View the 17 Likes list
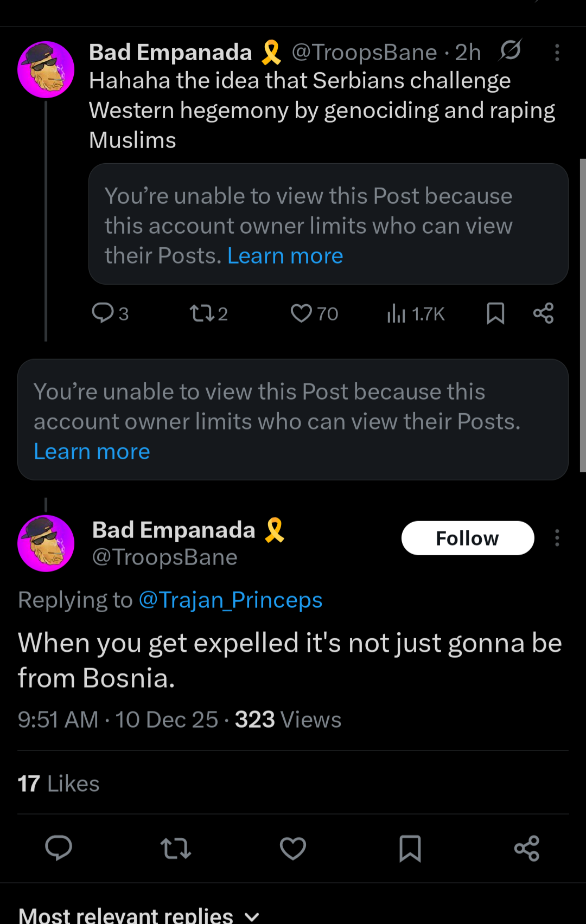Screen dimensions: 586x924 pyautogui.click(x=59, y=783)
